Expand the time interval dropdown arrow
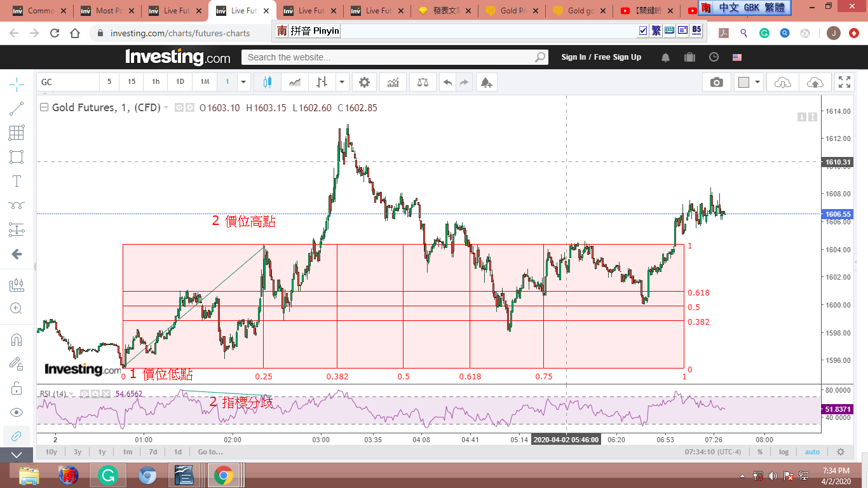 tap(243, 82)
